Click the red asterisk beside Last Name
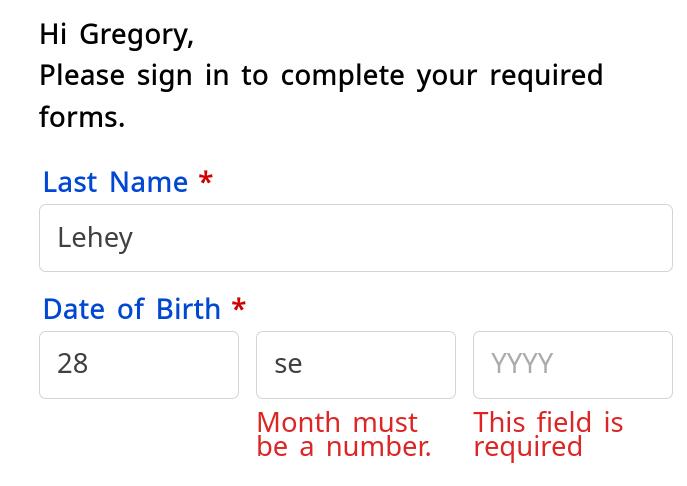This screenshot has width=687, height=486. [206, 180]
